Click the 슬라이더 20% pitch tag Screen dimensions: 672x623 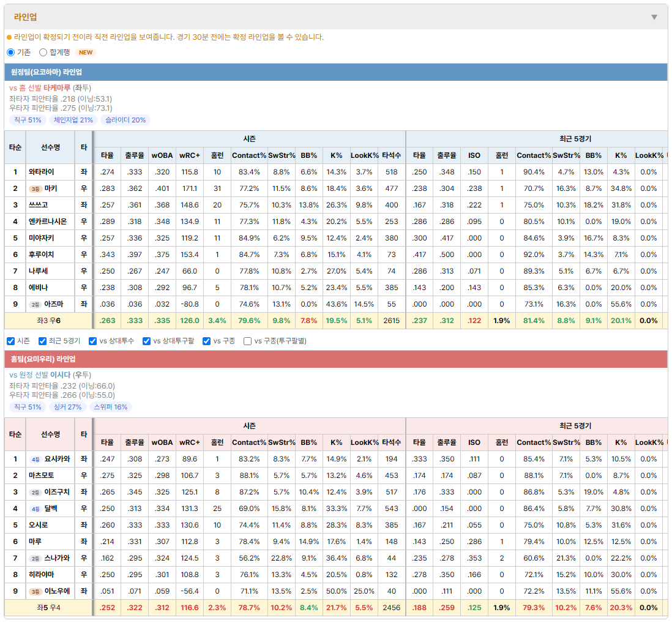125,120
